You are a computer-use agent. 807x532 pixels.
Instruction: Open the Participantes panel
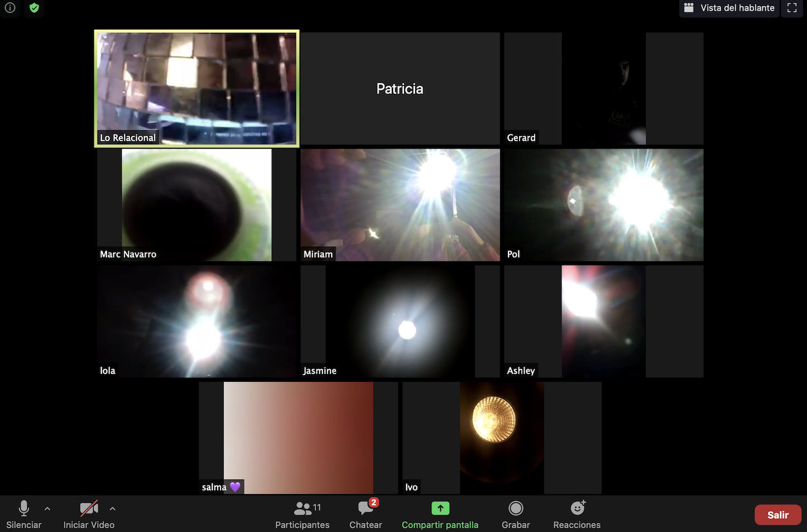click(x=302, y=515)
